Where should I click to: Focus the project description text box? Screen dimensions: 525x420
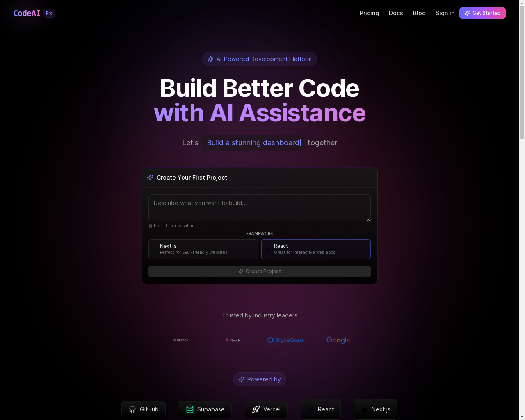coord(259,208)
